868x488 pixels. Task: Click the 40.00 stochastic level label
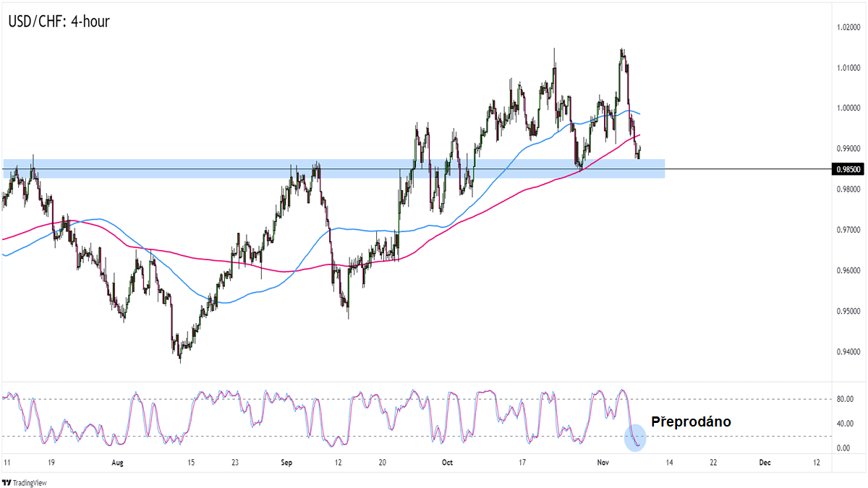(844, 424)
